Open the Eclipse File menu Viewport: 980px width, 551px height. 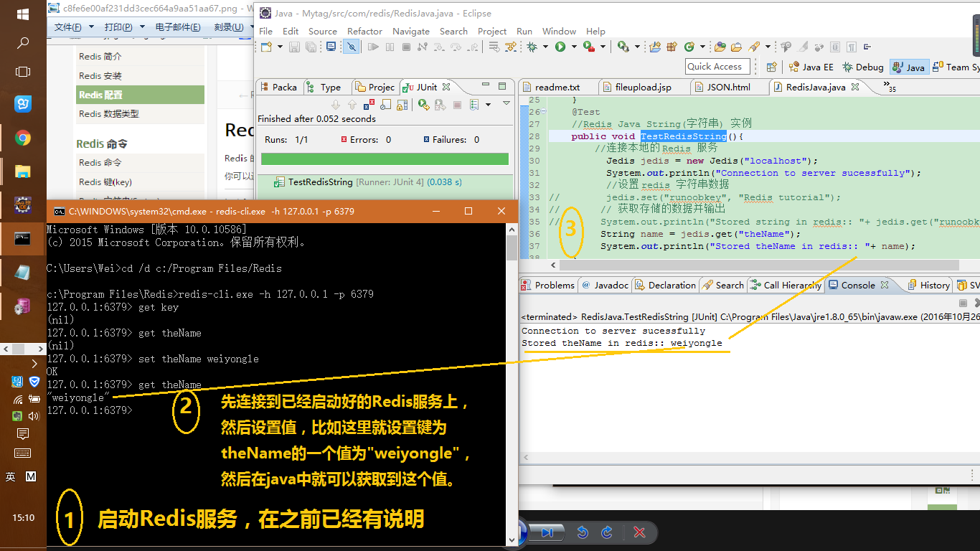pos(265,31)
